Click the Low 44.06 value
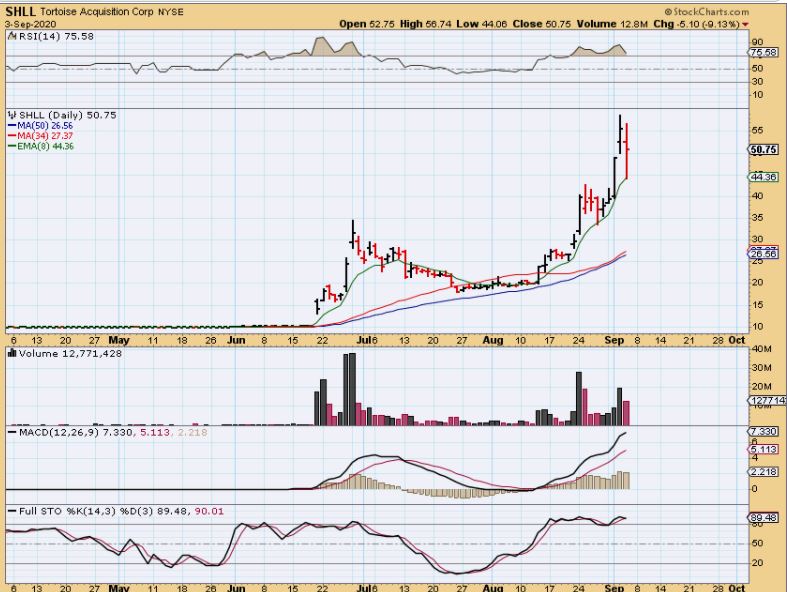Screen dimensions: 787x592 [482, 24]
